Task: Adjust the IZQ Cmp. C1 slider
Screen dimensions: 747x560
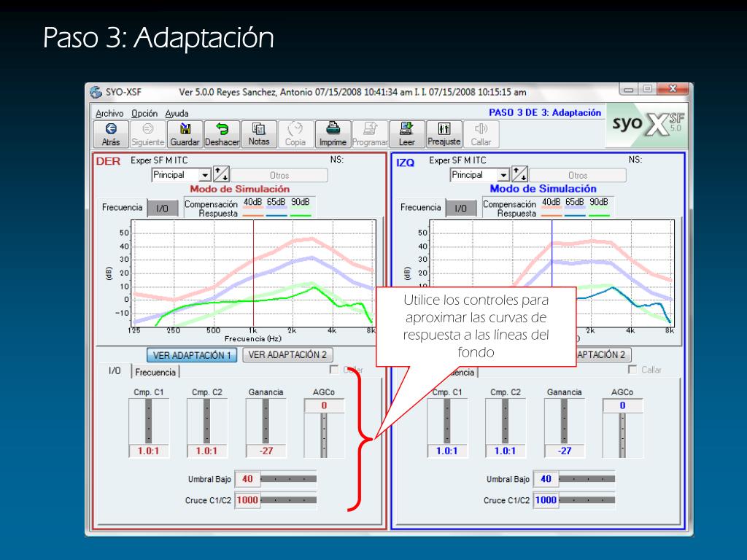Action: pyautogui.click(x=447, y=421)
